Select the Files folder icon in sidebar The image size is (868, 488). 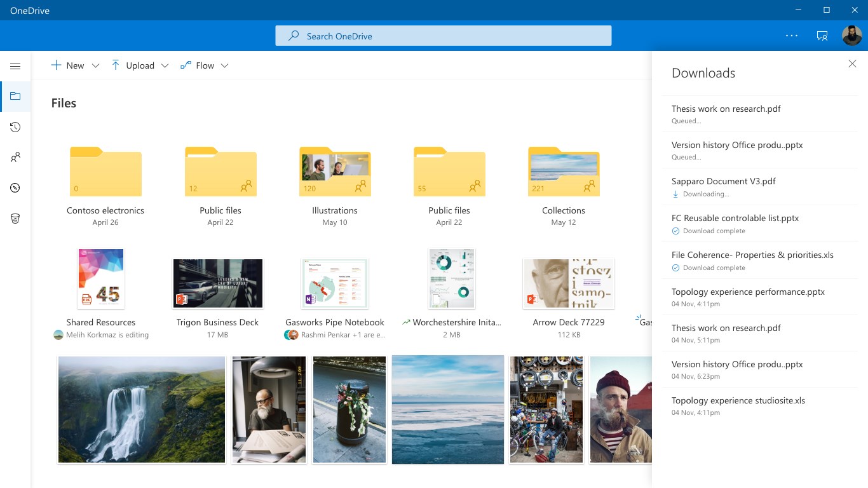(x=15, y=97)
